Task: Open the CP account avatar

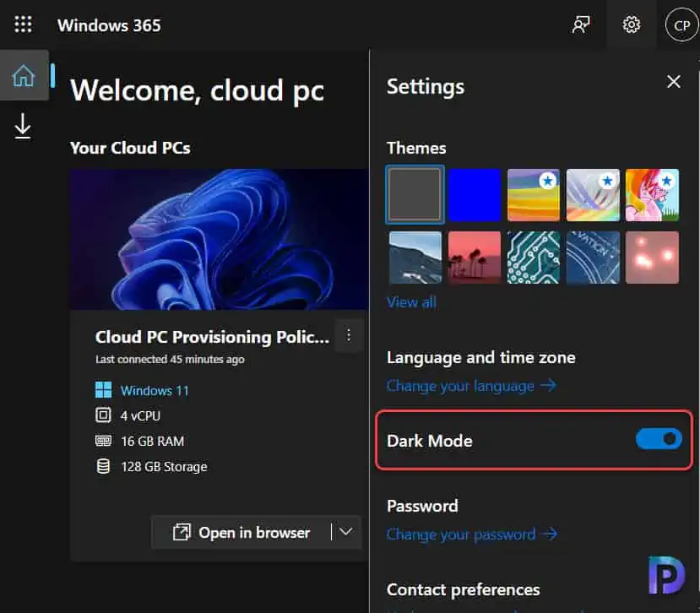Action: point(681,25)
